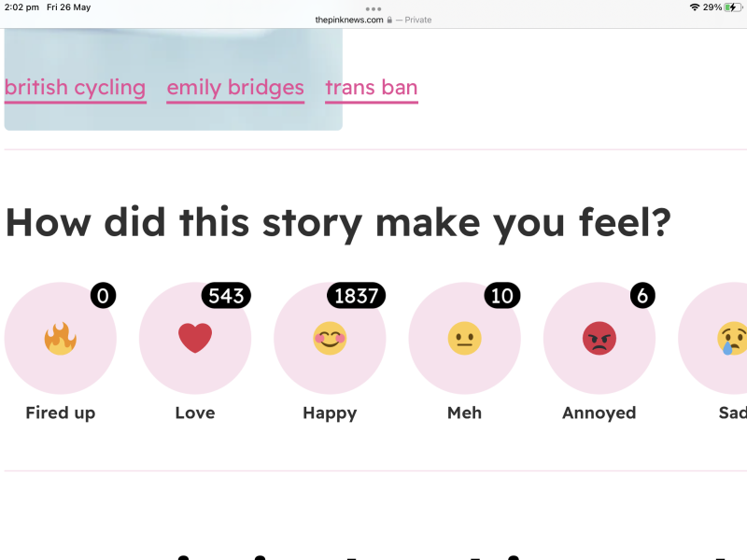This screenshot has width=747, height=560.
Task: Click the Fired up zero count badge
Action: click(103, 296)
